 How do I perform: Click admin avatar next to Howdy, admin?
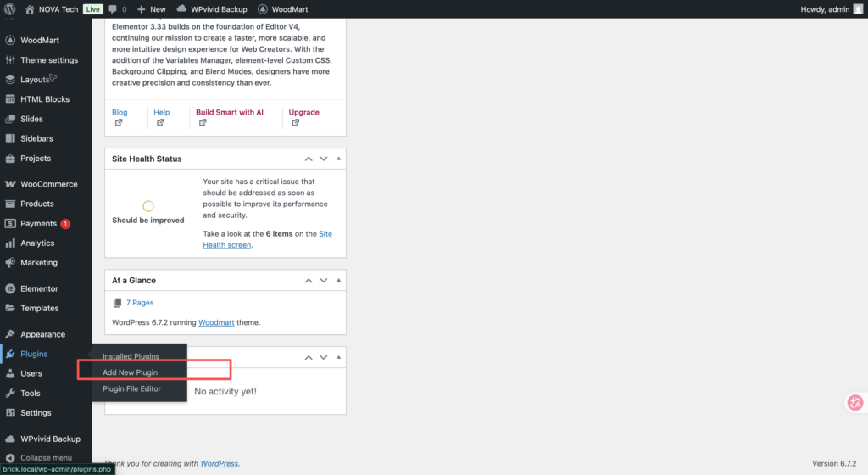[858, 9]
